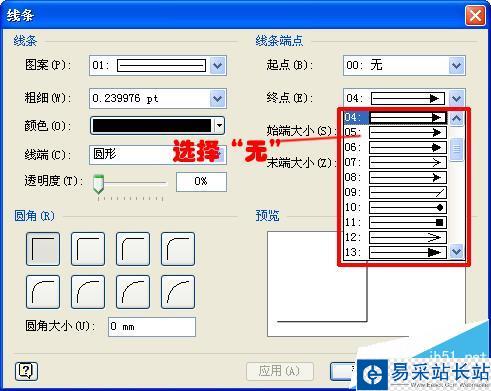Click the list scroll up arrow
The image size is (491, 391).
point(457,118)
